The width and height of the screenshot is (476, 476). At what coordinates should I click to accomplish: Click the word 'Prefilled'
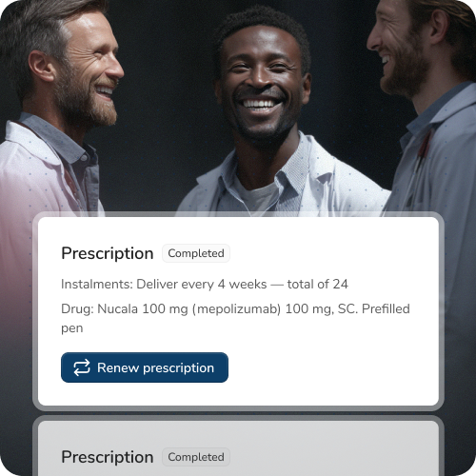[x=386, y=308]
